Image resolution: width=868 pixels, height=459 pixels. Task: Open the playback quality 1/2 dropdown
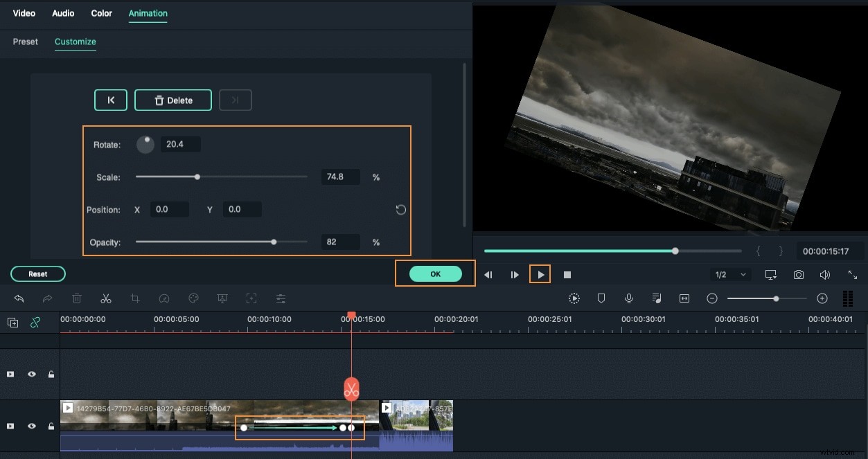729,274
